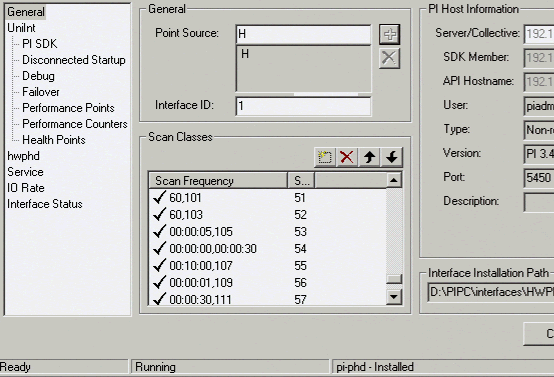Select the UniInt tree node

pos(21,28)
